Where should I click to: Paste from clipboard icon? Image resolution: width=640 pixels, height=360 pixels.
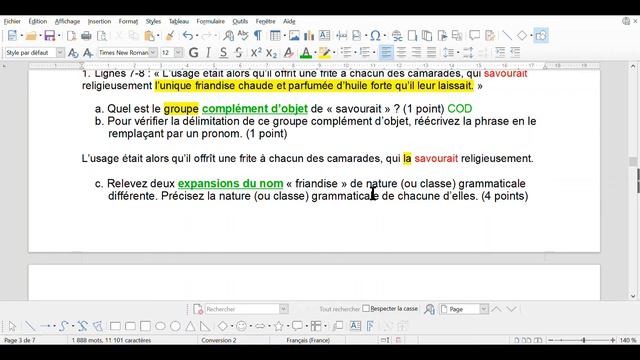coord(150,36)
